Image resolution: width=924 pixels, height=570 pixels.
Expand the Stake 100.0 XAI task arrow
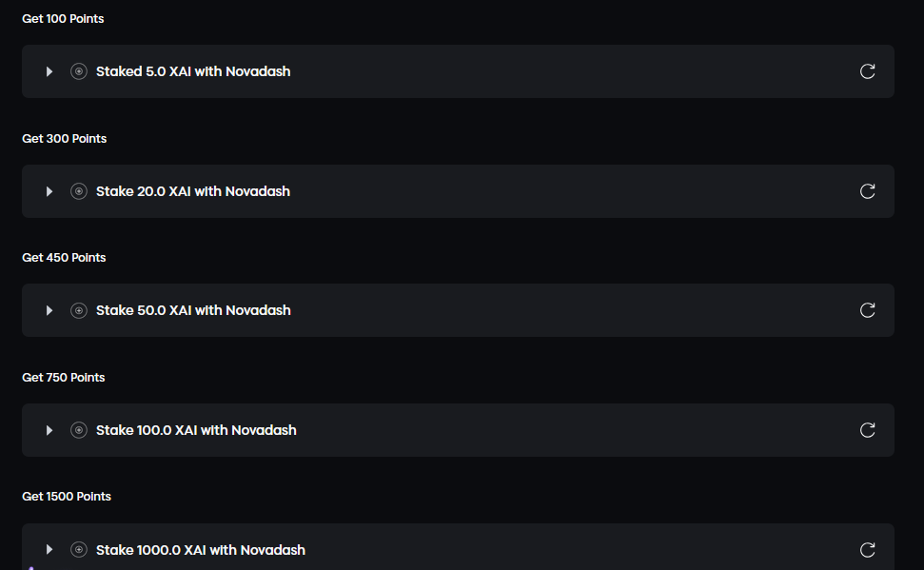coord(49,430)
